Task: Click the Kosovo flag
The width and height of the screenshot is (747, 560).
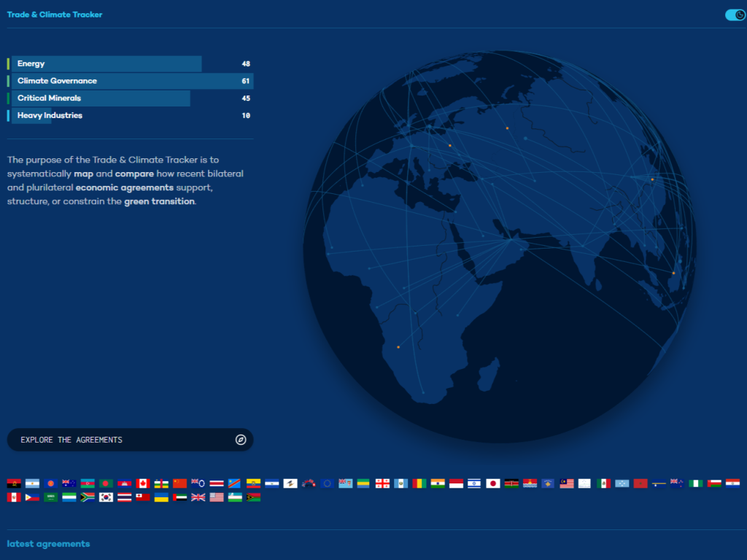Action: 548,483
